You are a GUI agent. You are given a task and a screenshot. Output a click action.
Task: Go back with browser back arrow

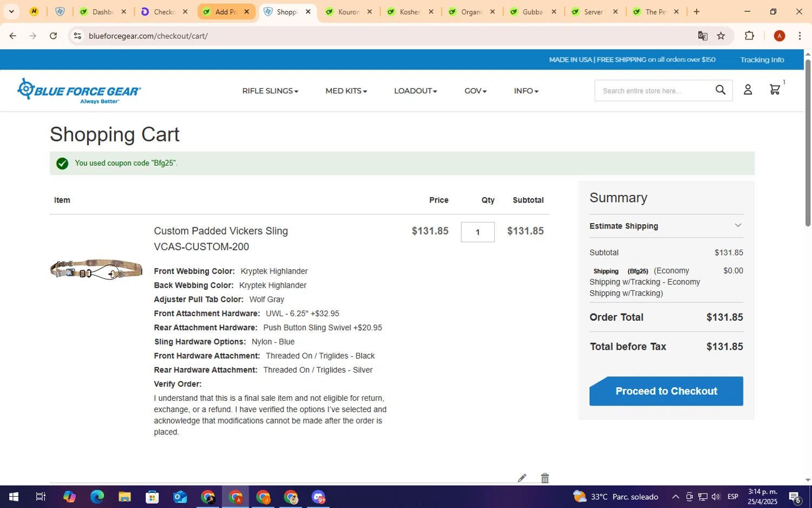point(12,36)
